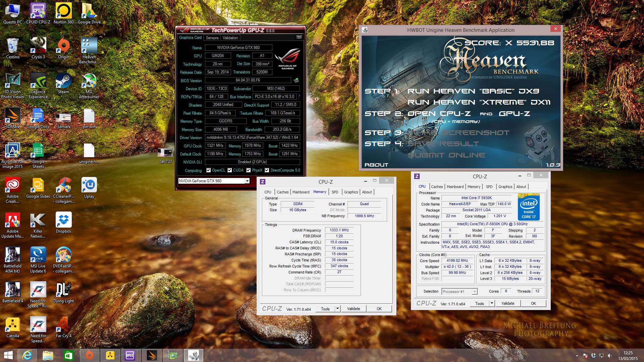644x362 pixels.
Task: Click the BIOS save chip icon in GPU-Z
Action: click(296, 80)
